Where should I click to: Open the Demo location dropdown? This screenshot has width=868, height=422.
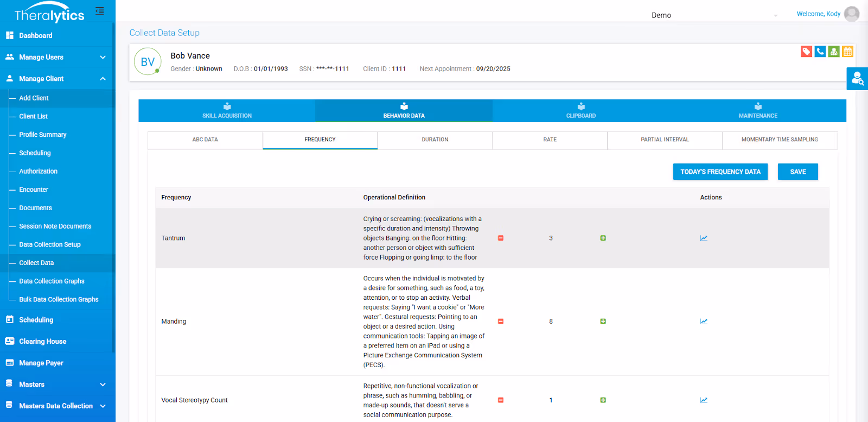pyautogui.click(x=714, y=15)
